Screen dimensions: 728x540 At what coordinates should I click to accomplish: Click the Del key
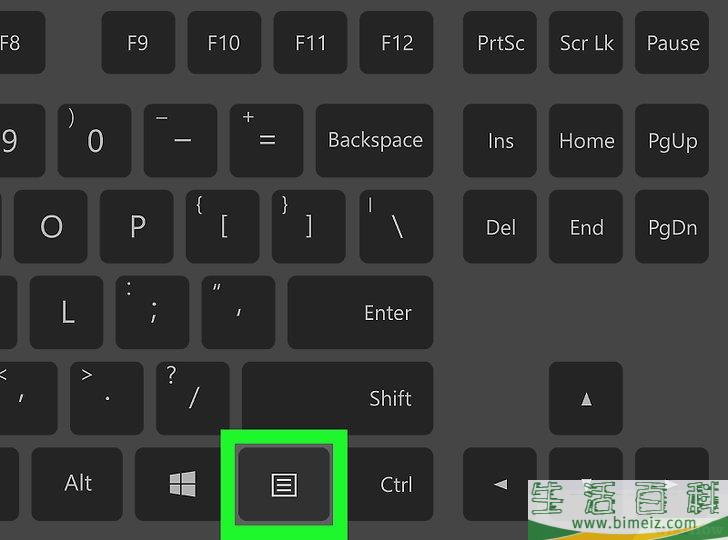point(500,227)
